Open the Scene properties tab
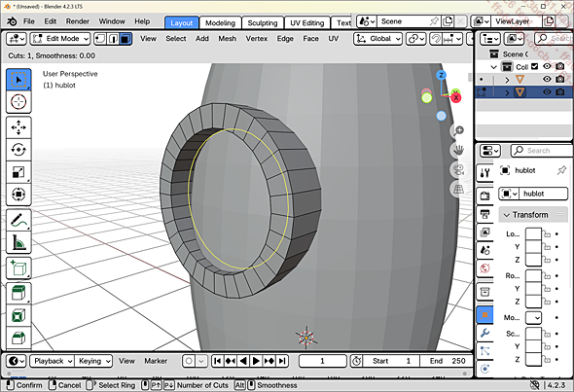The image size is (574, 392). [484, 250]
